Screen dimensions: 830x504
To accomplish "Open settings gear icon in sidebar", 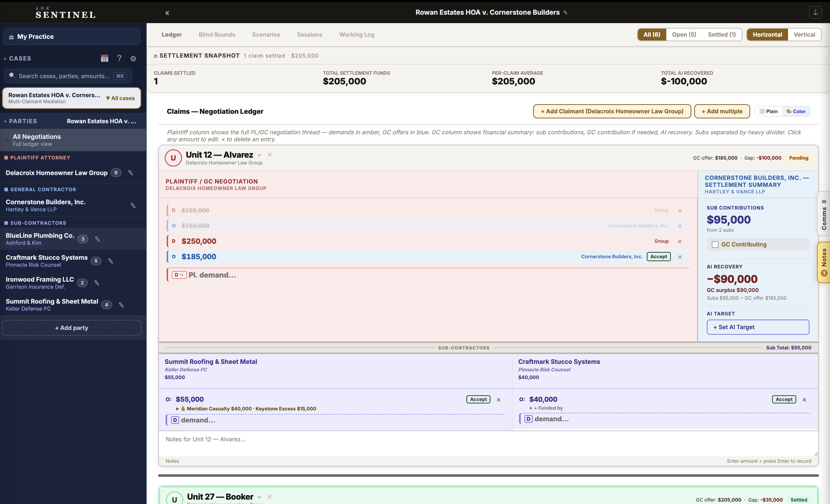I will 133,59.
